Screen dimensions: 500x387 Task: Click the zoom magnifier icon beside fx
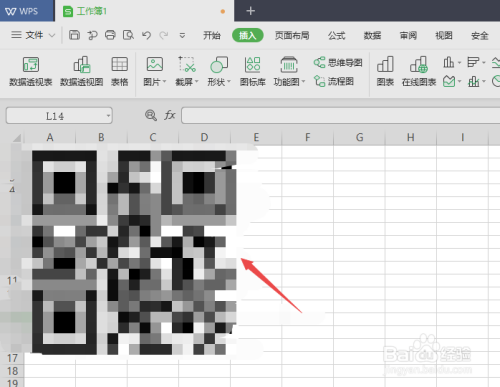coord(151,115)
